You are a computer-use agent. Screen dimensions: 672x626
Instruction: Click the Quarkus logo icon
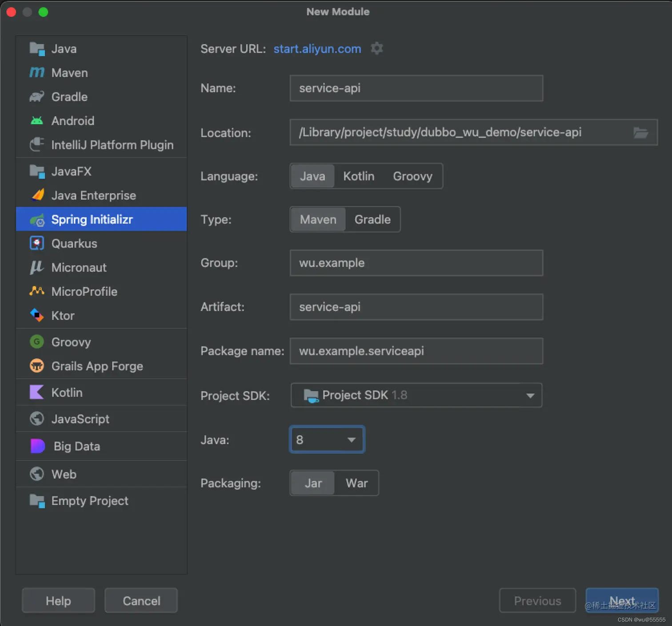pos(37,243)
